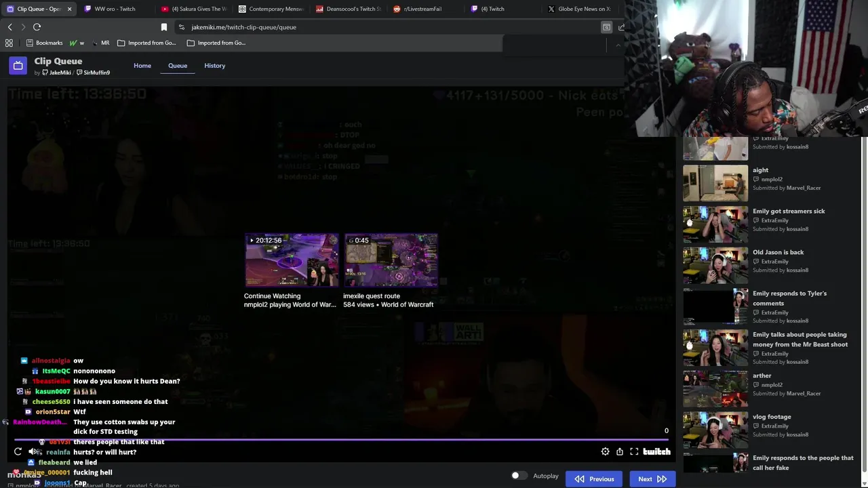Open the Bookmarks folder in bookmarks bar
Viewport: 868px width, 488px height.
tap(44, 43)
